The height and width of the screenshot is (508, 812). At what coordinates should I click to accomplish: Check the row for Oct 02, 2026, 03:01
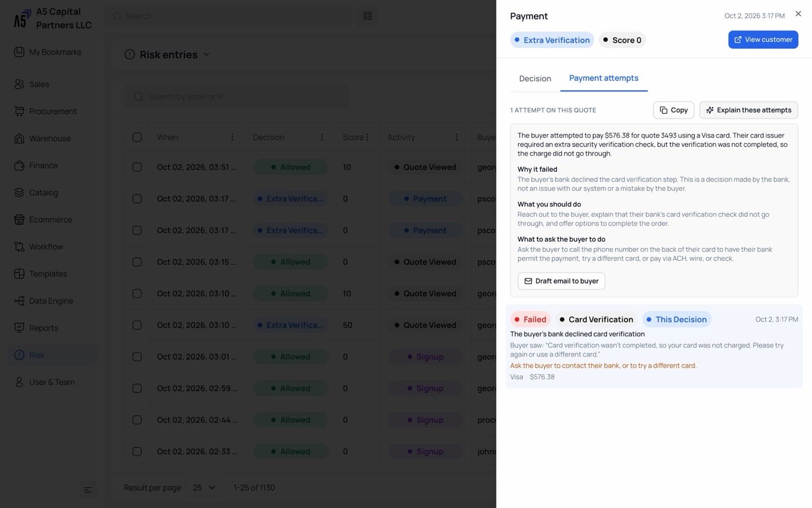pyautogui.click(x=137, y=357)
